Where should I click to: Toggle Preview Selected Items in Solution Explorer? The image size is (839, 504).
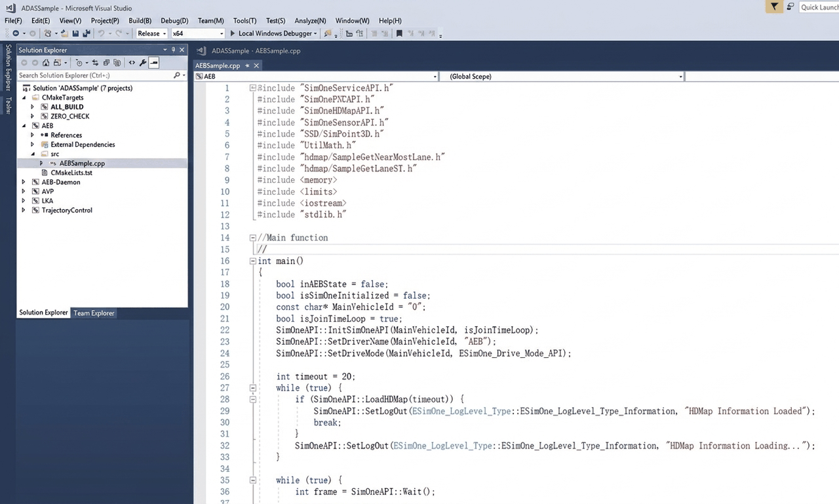[154, 63]
